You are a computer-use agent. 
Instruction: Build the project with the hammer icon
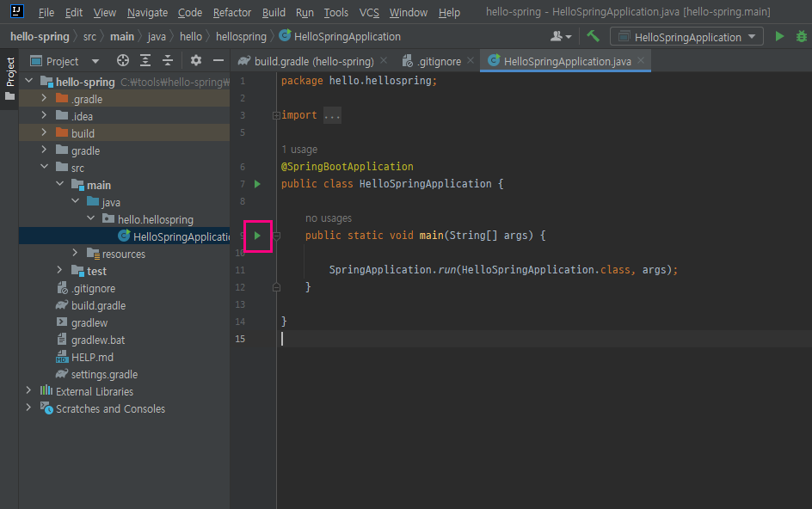pyautogui.click(x=593, y=36)
